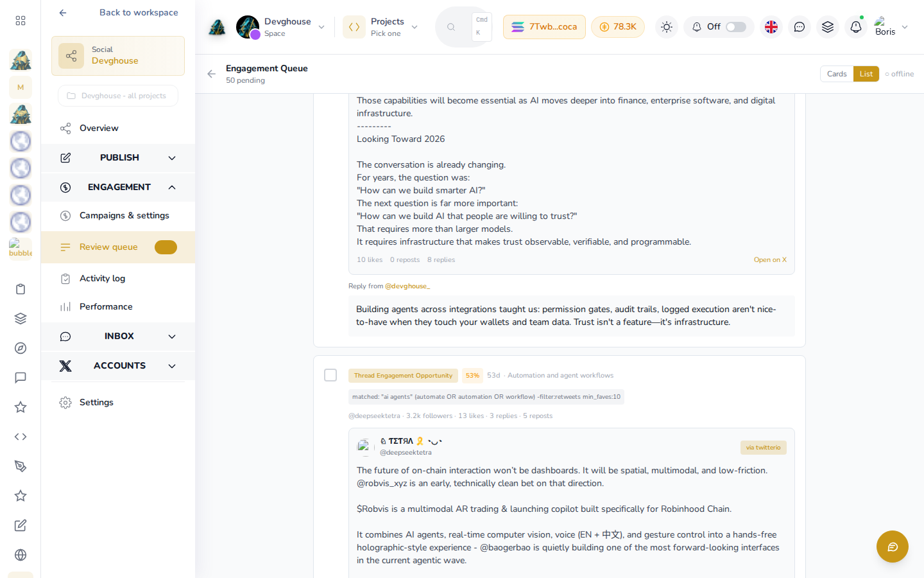Select Devghouse - all projects filter
Screen dimensions: 924x578
point(118,96)
